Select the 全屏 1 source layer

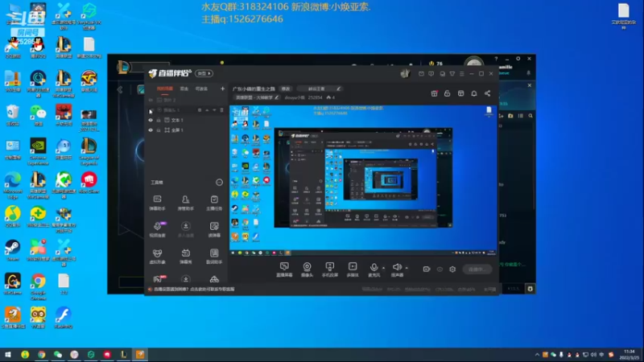[x=187, y=130]
